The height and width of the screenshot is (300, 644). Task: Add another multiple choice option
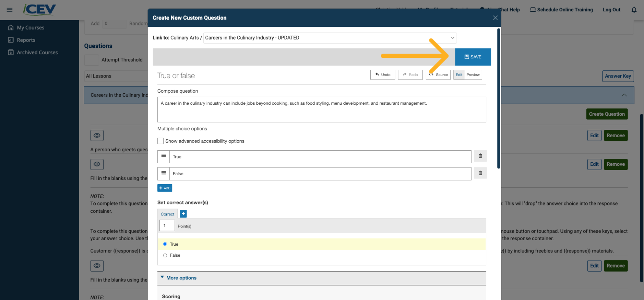tap(165, 188)
